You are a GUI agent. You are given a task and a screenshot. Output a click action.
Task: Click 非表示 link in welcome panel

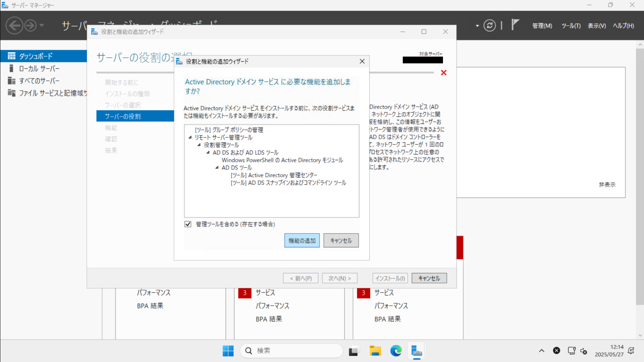[x=607, y=184]
